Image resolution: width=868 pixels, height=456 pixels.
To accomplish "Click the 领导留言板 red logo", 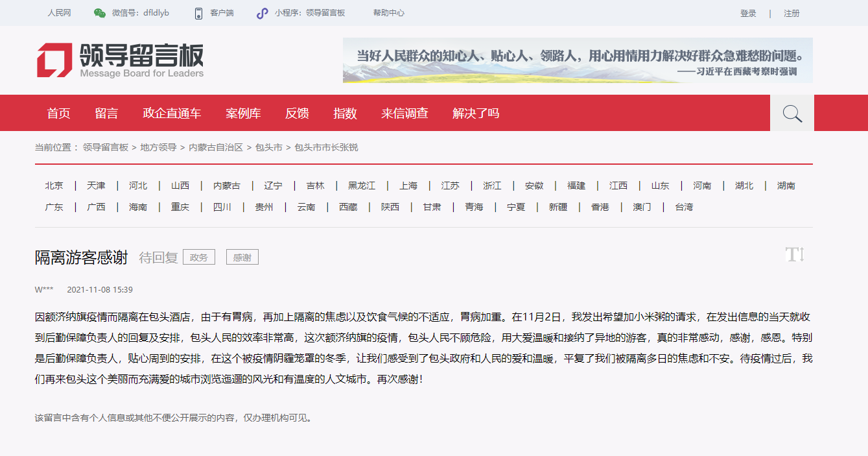I will click(54, 60).
